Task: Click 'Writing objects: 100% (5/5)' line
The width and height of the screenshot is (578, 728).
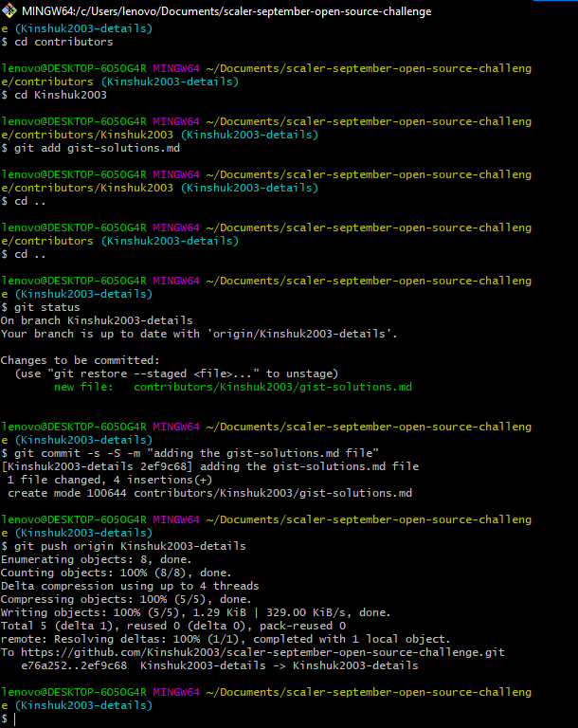Action: [x=196, y=612]
